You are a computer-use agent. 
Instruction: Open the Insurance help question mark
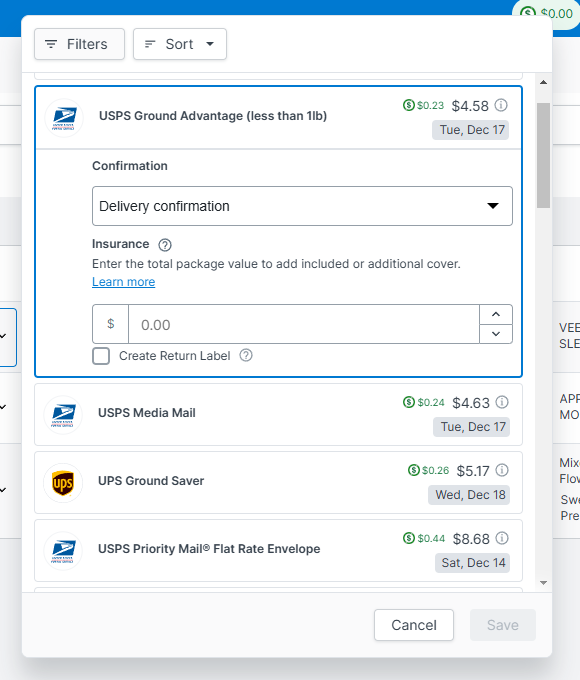point(165,245)
